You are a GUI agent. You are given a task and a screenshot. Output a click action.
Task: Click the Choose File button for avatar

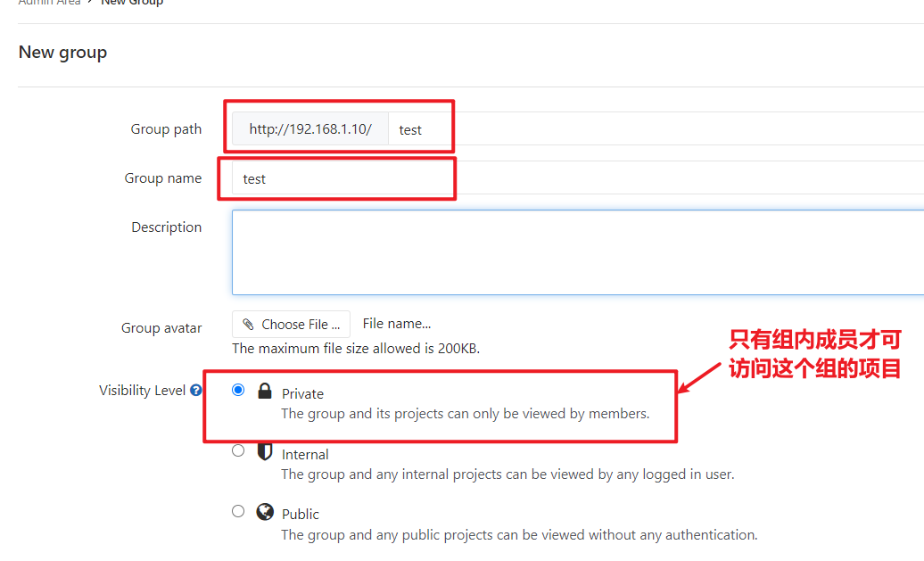291,324
